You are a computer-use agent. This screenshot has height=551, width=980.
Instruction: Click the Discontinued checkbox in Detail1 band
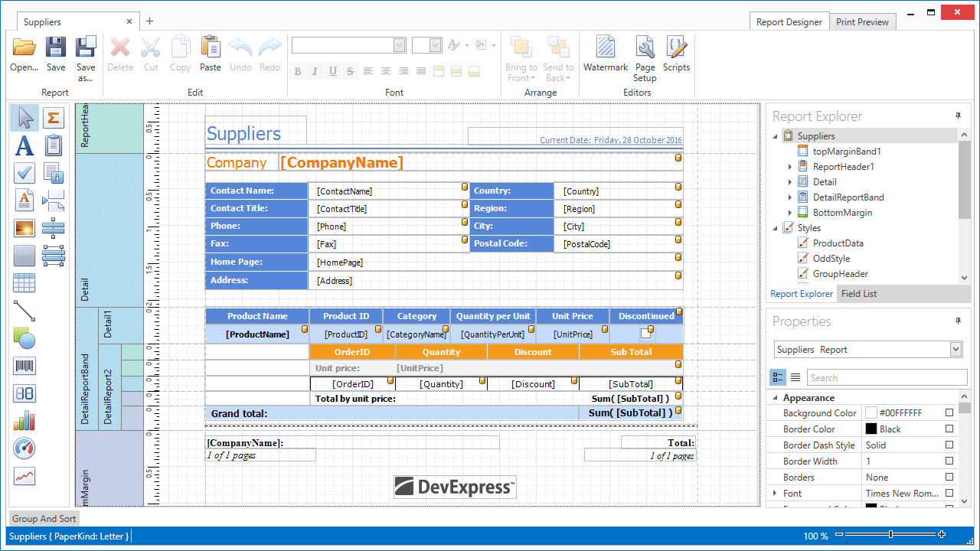click(x=646, y=334)
